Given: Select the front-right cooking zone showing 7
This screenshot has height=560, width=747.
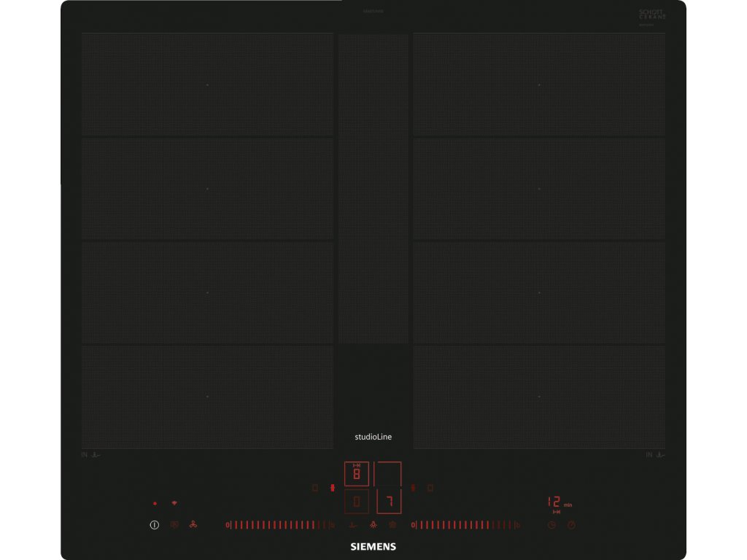Looking at the screenshot, I should tap(389, 501).
